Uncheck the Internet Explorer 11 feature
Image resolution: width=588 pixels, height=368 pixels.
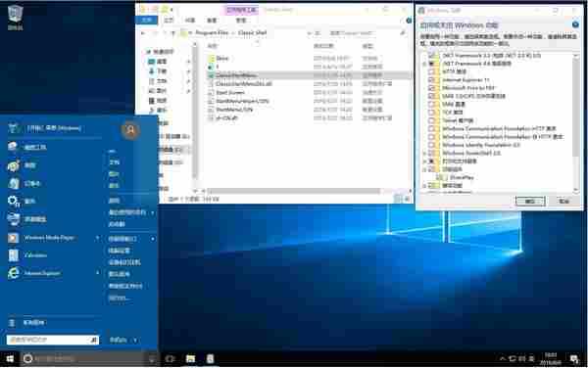tap(431, 79)
